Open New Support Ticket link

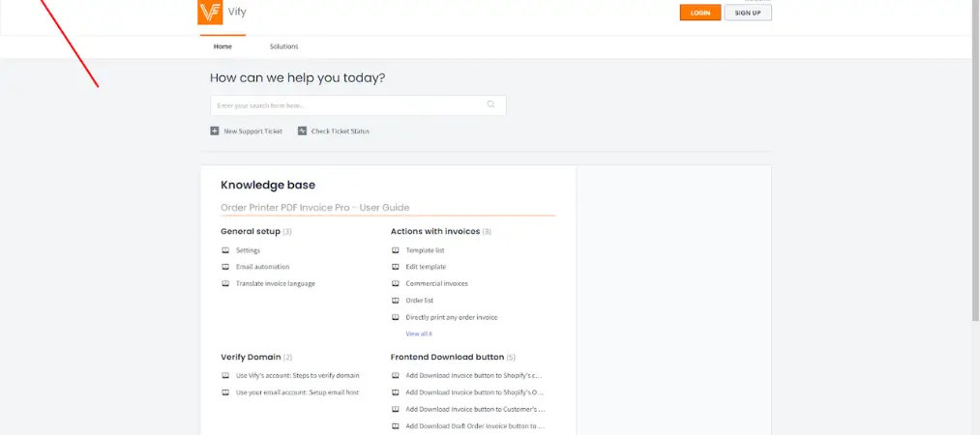pos(253,131)
